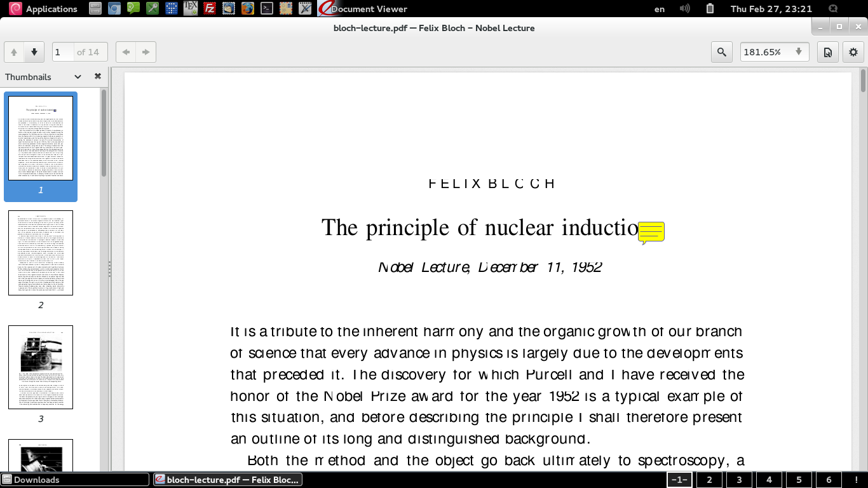
Task: Select workspace 3 in the bottom pager
Action: click(739, 480)
